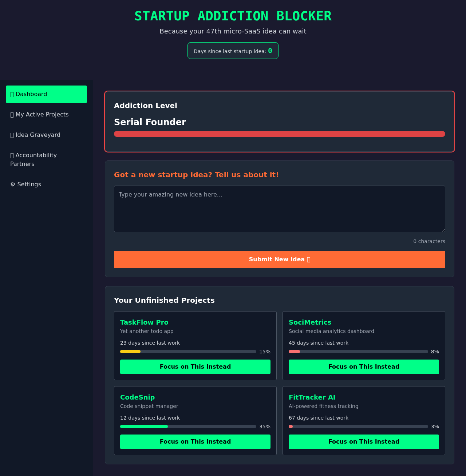Viewport: 466px width, 476px height.
Task: Click the new idea text area
Action: (x=279, y=209)
